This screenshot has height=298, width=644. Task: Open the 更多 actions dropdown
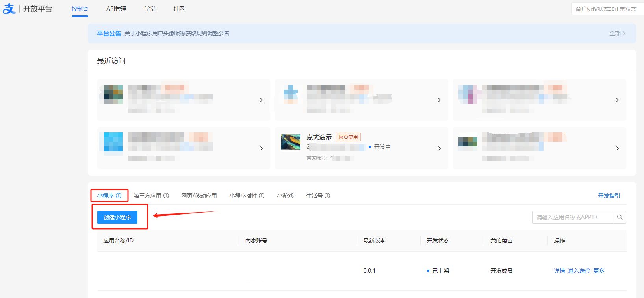599,271
